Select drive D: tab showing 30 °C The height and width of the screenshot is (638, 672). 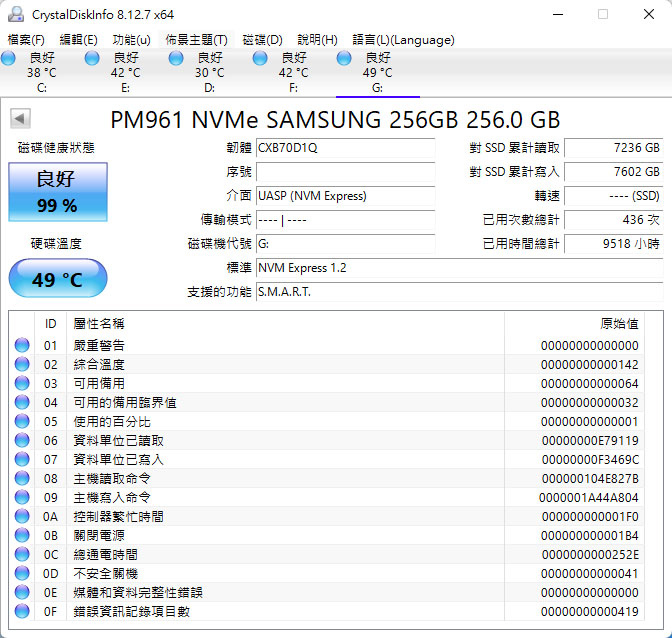(209, 73)
